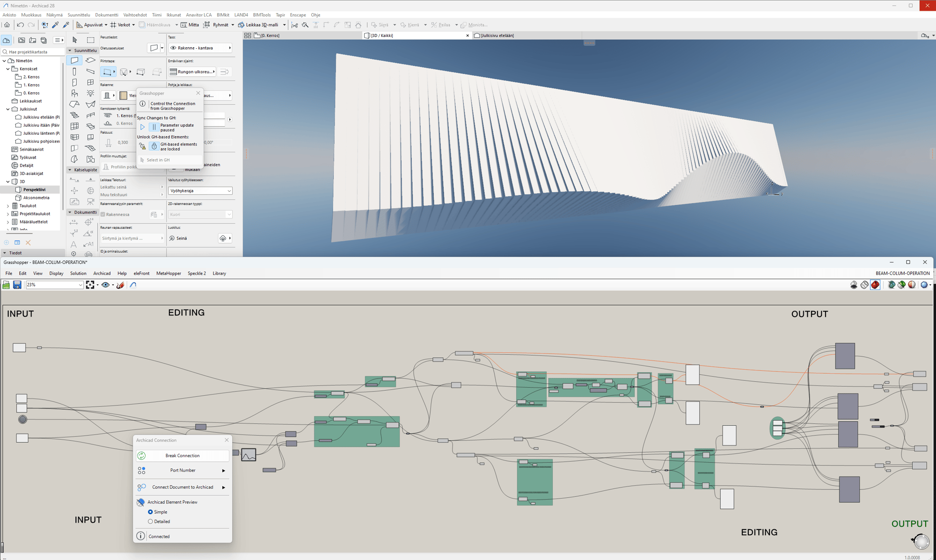936x560 pixels.
Task: Click Connect Document to Archicad
Action: point(183,487)
